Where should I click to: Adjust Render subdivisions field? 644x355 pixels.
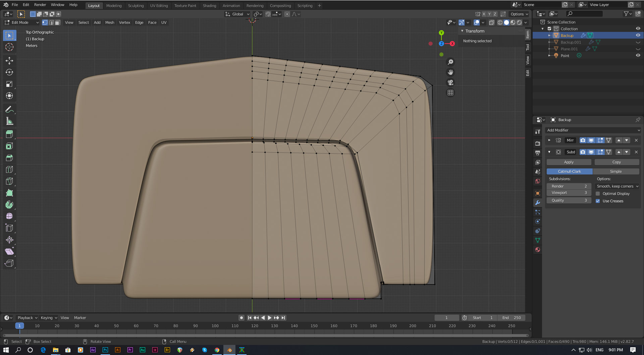pyautogui.click(x=569, y=186)
